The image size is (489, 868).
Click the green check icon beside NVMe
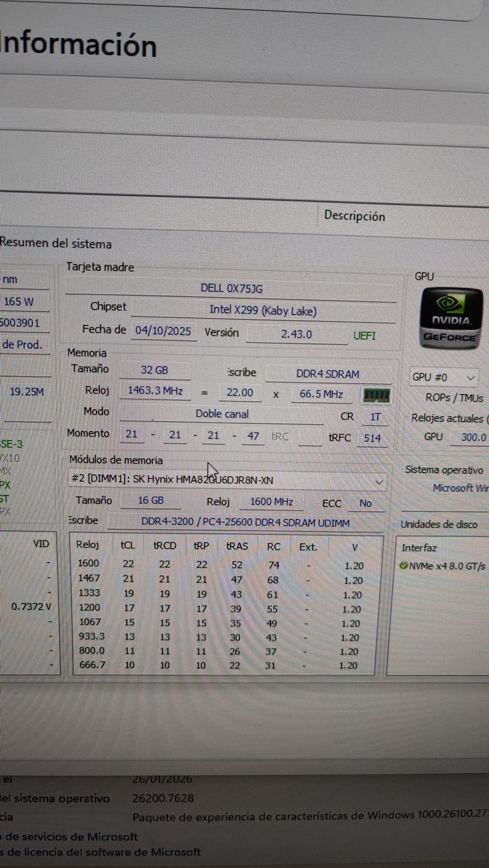[x=403, y=566]
